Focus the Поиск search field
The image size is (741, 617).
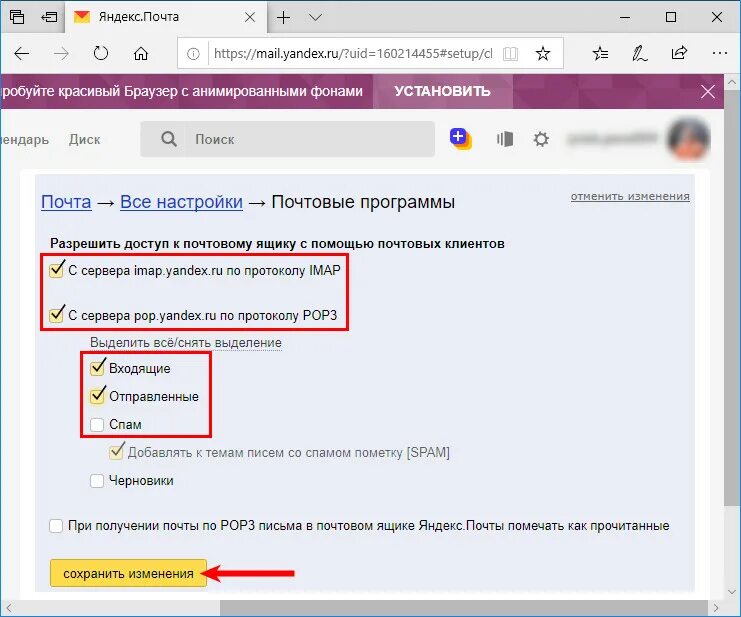tap(287, 139)
